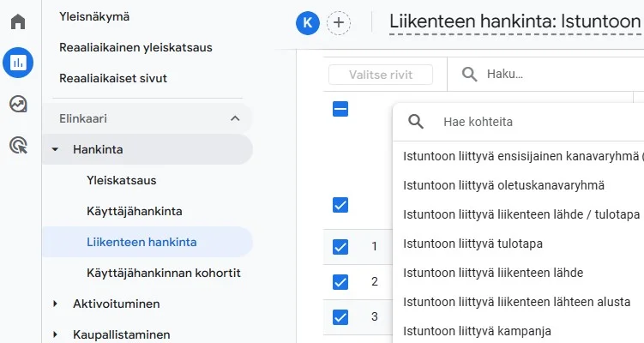Open the Advertising target icon
This screenshot has height=343, width=644.
(x=18, y=145)
